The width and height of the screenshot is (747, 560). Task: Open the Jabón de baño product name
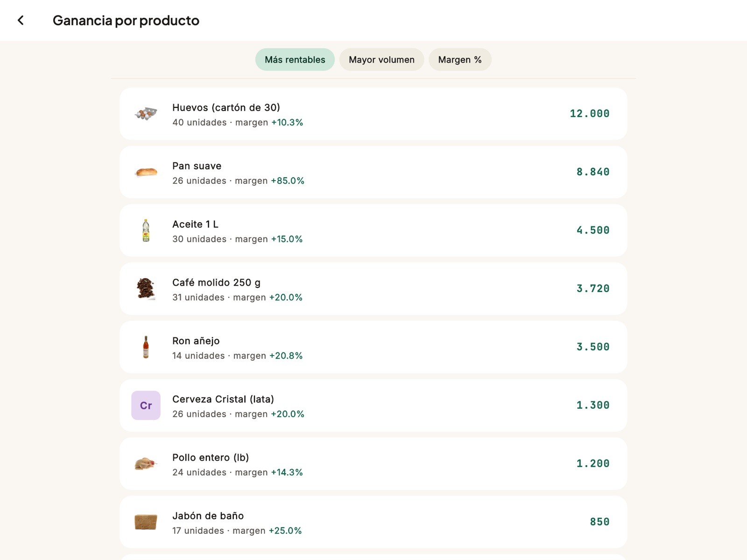(208, 516)
